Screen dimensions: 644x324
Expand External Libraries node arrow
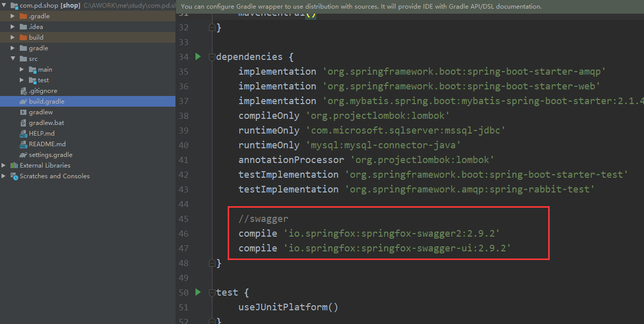tap(4, 165)
